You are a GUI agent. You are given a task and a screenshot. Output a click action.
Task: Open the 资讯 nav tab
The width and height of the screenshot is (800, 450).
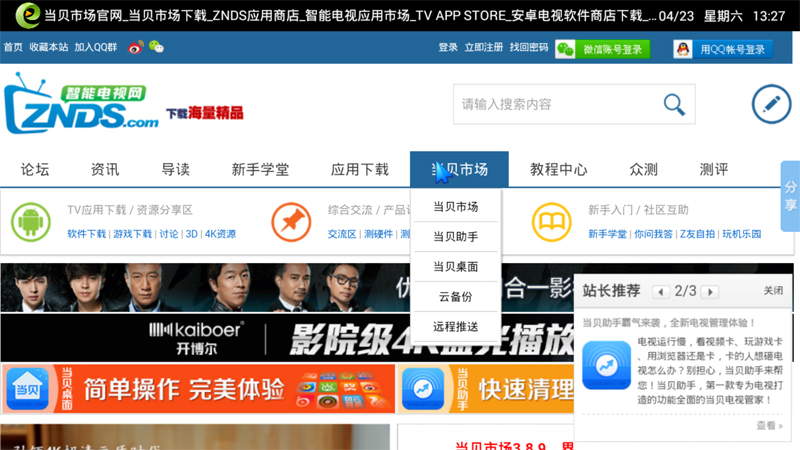(105, 169)
